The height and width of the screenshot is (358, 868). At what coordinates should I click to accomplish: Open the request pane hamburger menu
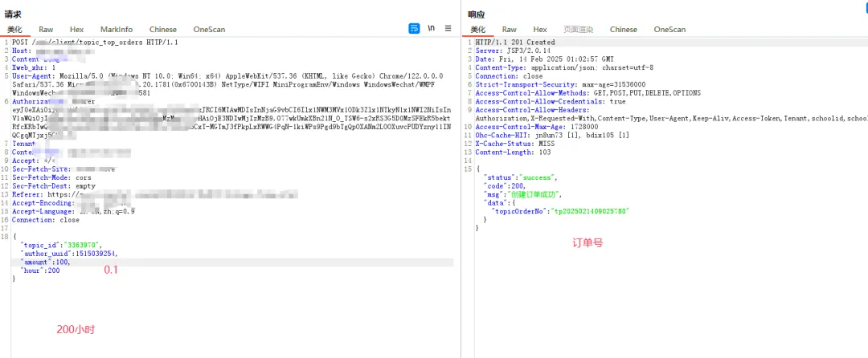point(448,29)
